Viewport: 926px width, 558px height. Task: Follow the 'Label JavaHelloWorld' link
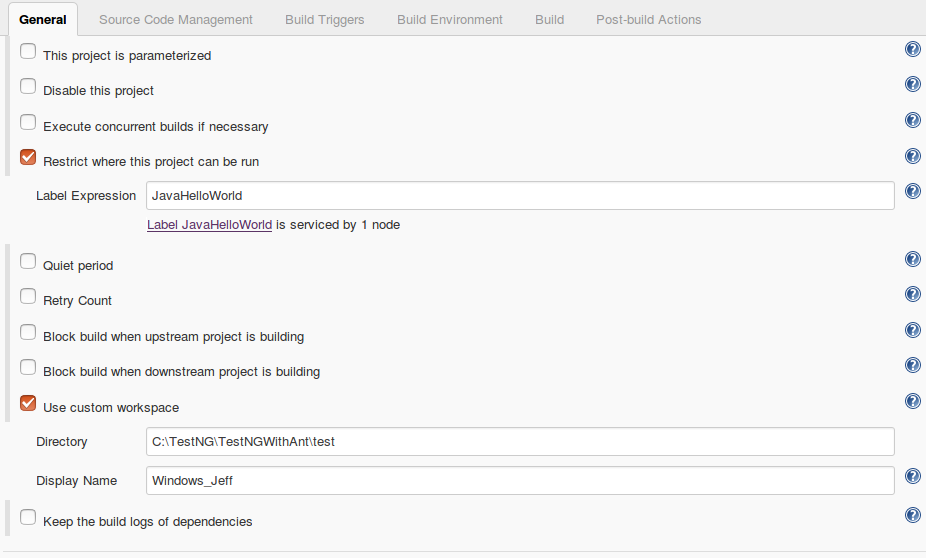tap(210, 225)
